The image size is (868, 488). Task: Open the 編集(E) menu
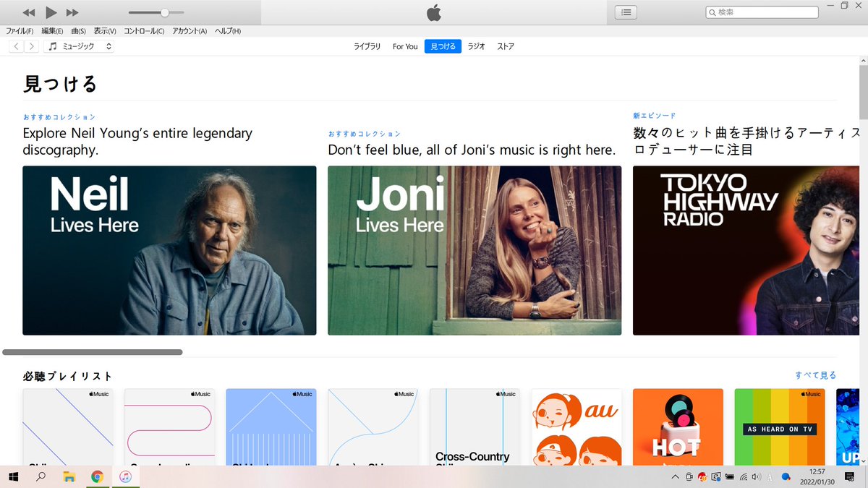coord(52,31)
